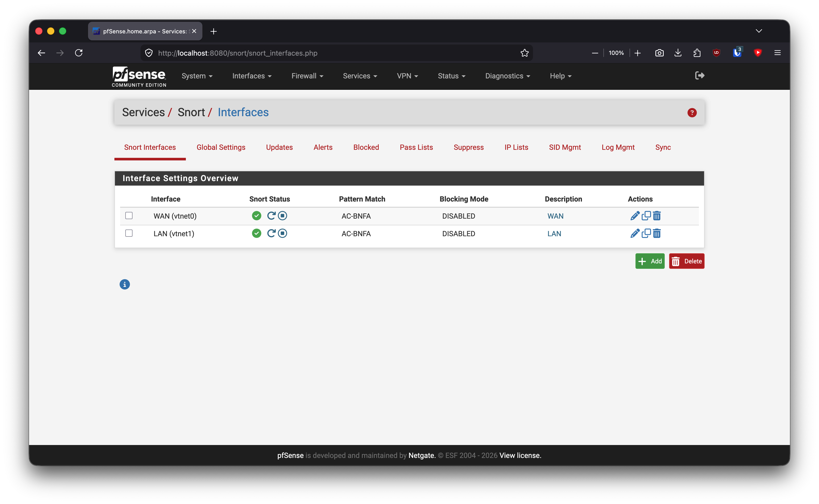Viewport: 819px width, 504px height.
Task: Open the list all tabs chevron
Action: pyautogui.click(x=759, y=31)
